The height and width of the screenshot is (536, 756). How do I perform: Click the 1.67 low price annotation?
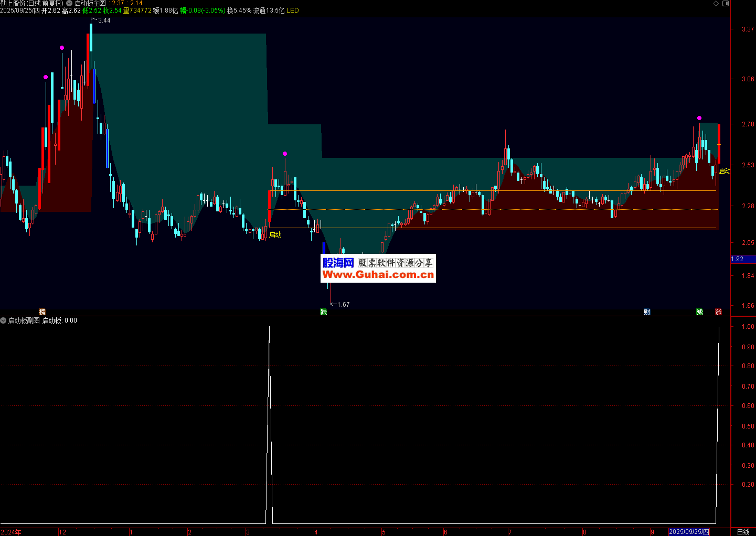coord(343,305)
